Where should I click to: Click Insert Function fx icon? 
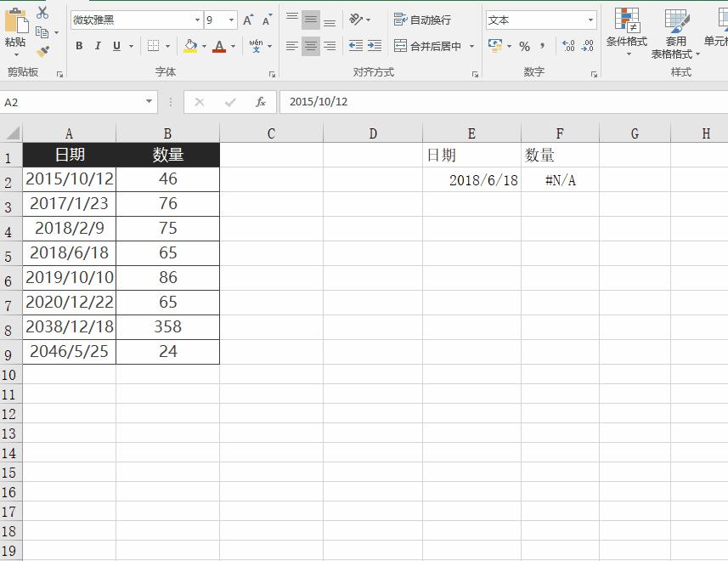pyautogui.click(x=261, y=102)
